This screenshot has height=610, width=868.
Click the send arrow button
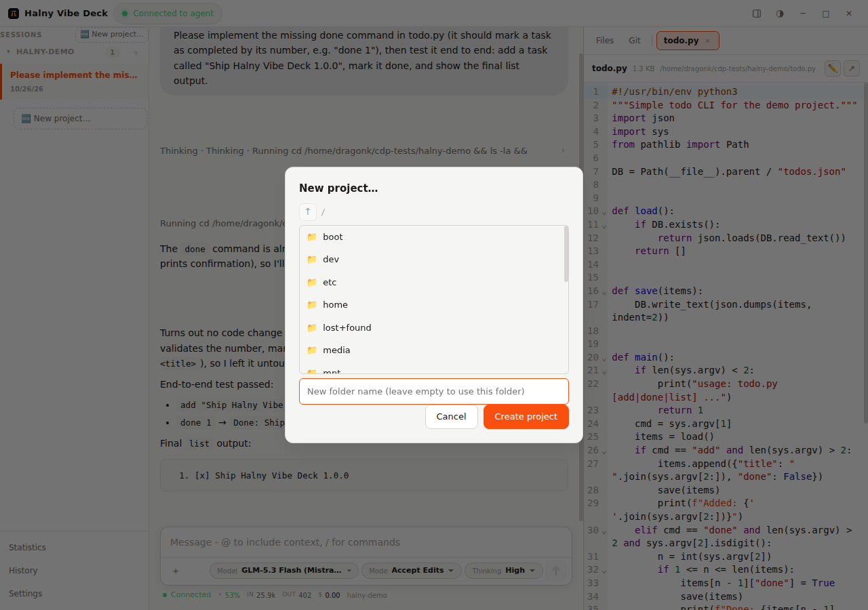tap(556, 571)
